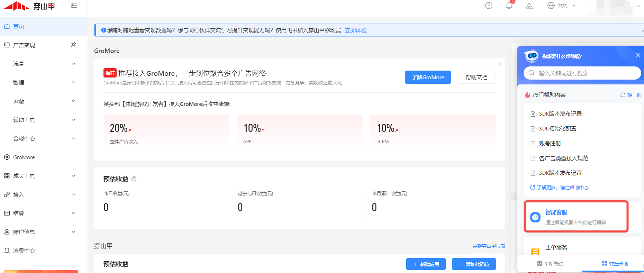Click the 首页 home icon

coord(7,26)
